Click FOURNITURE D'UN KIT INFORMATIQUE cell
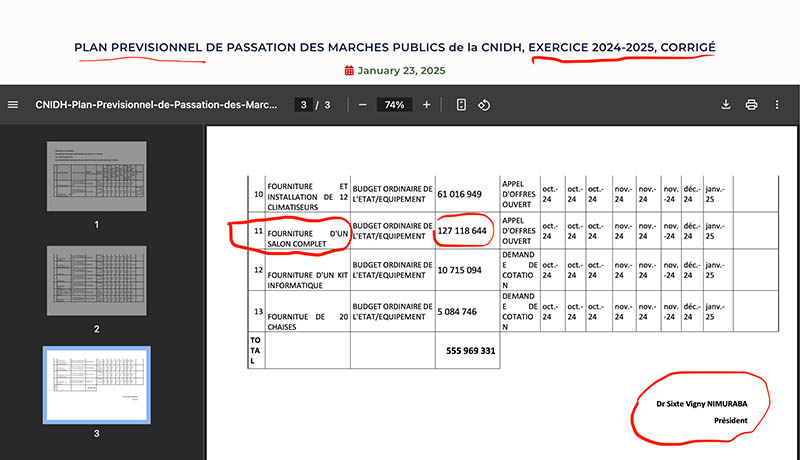 point(308,270)
